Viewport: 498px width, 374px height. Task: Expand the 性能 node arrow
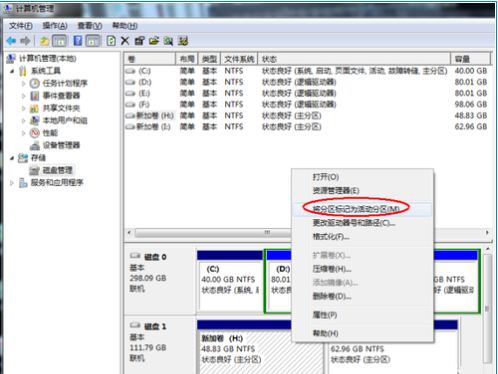[23, 133]
